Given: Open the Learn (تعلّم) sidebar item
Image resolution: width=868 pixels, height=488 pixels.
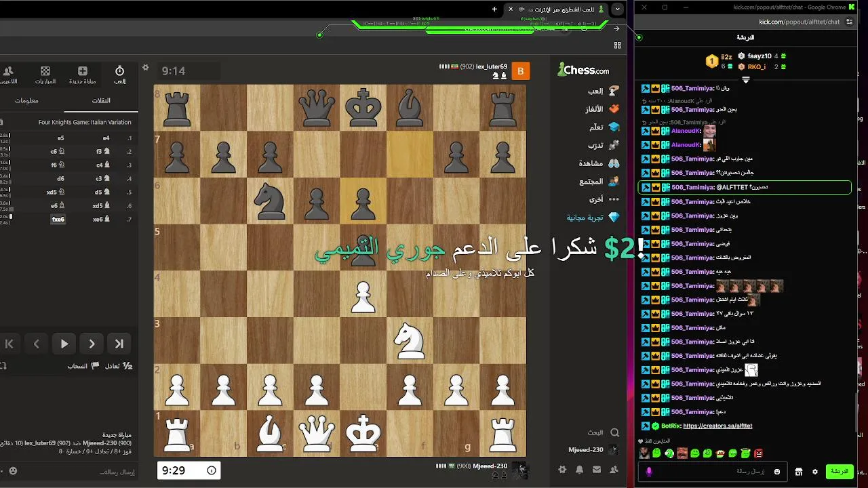Looking at the screenshot, I should point(605,127).
